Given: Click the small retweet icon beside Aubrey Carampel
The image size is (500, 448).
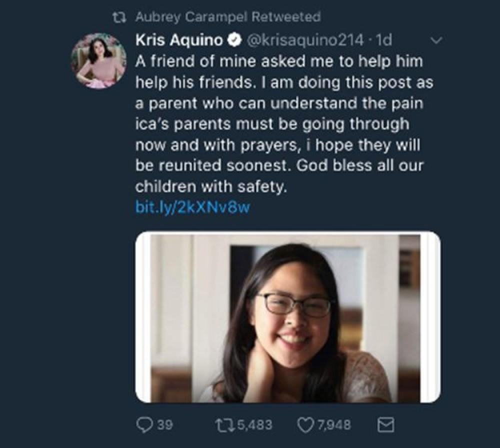Looking at the screenshot, I should click(119, 17).
